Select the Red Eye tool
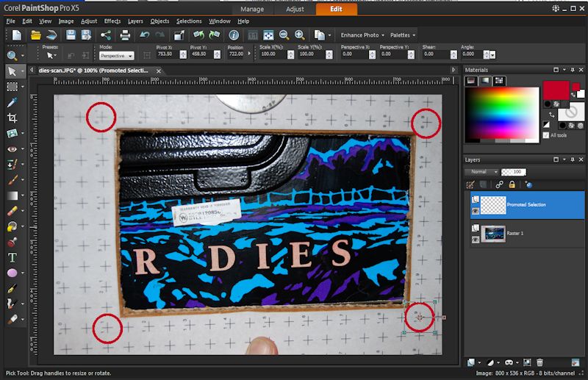Screen dimensions: 588x380 tap(12, 148)
